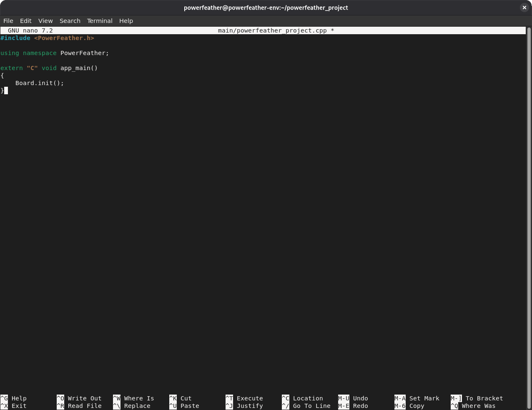
Task: Click the ^W Where Is shortcut
Action: coord(133,398)
